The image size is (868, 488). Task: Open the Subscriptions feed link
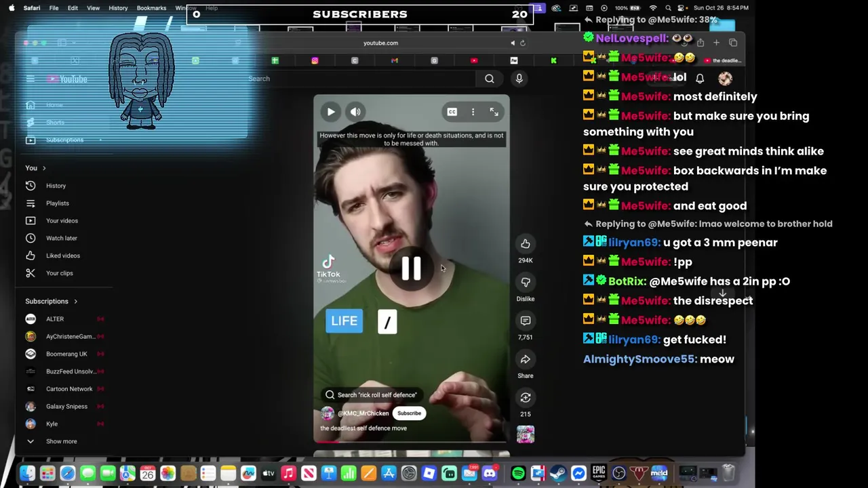[x=64, y=140]
